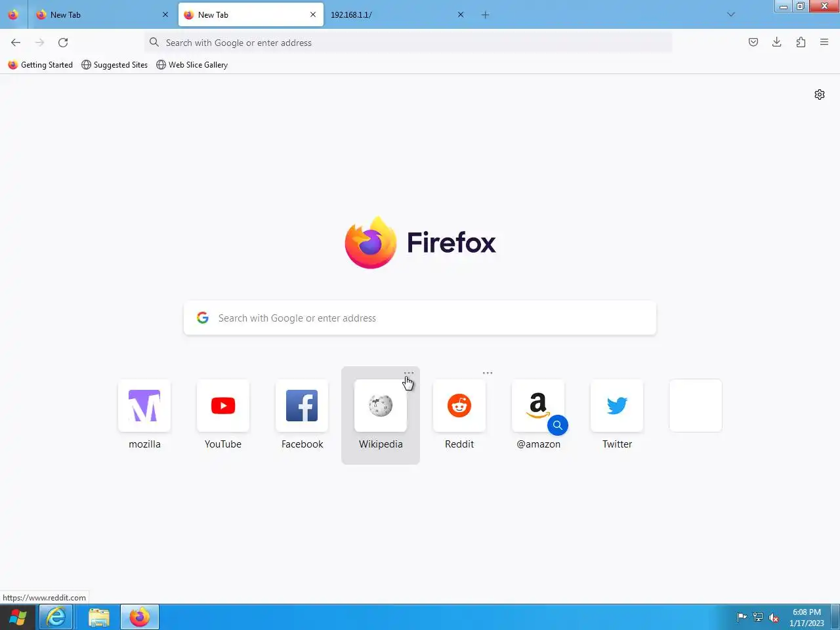Open Web Slice Gallery bookmark

(192, 65)
